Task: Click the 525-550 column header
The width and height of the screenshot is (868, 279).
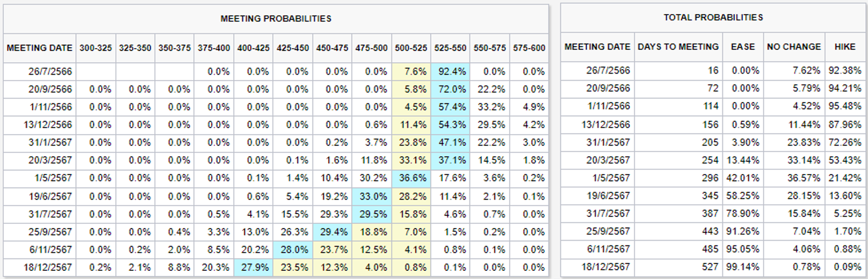Action: click(450, 48)
